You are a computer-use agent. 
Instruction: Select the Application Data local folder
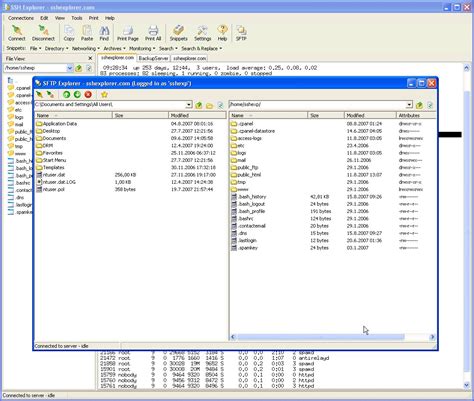tap(56, 124)
